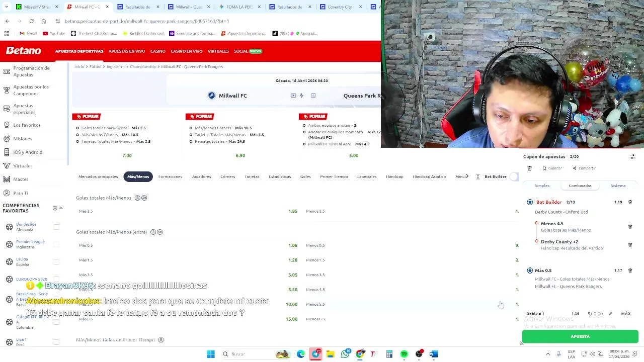
Task: Open WhatsApp from the taskbar
Action: tap(345, 354)
